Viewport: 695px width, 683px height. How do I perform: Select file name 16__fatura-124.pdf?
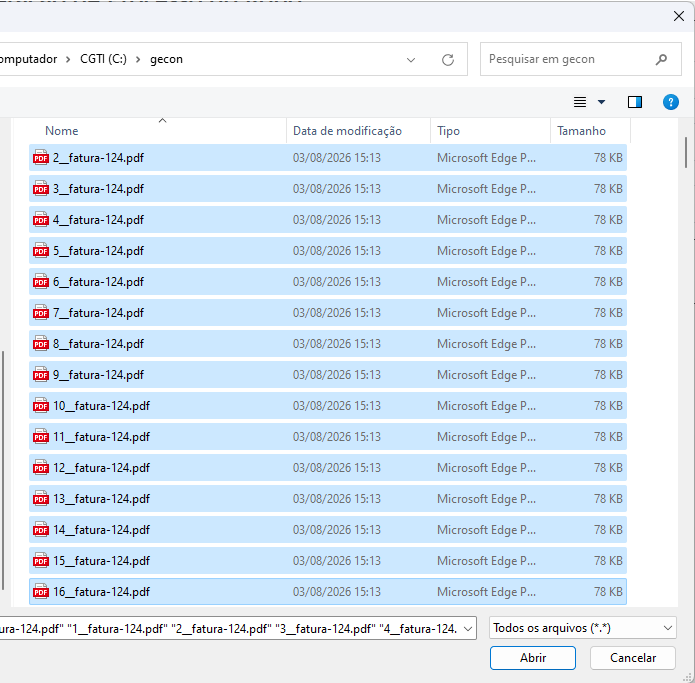click(102, 592)
